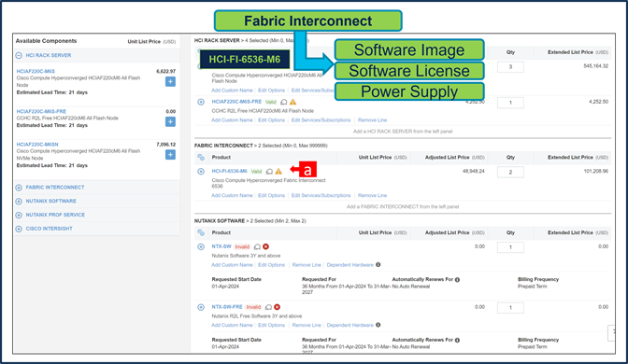Viewport: 628px width, 364px height.
Task: Click quantity field of NTX-SW-FRE
Action: tap(510, 308)
